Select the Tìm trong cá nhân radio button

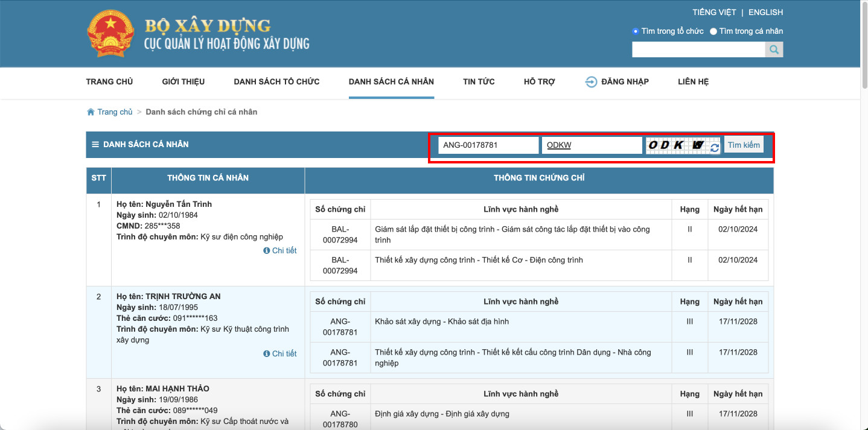click(x=713, y=31)
